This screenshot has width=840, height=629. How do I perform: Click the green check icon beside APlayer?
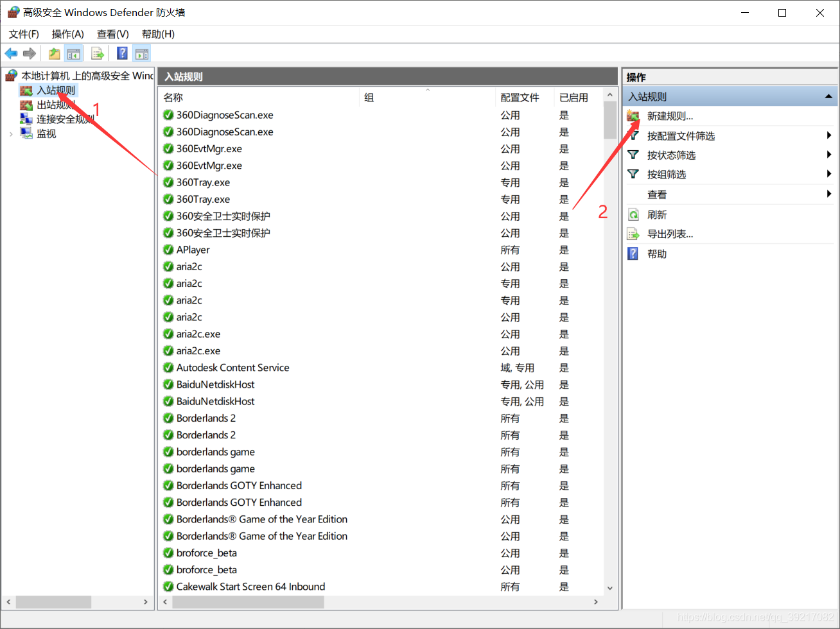point(168,250)
